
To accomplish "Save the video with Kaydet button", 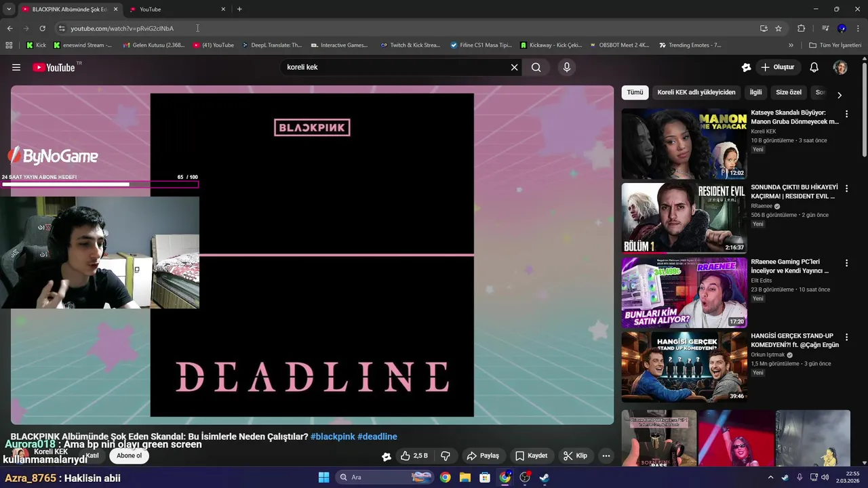I will [531, 456].
